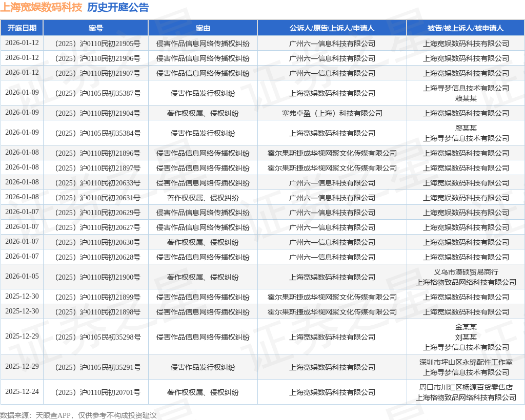Click defendant 廖某某
The height and width of the screenshot is (420, 525).
(466, 128)
